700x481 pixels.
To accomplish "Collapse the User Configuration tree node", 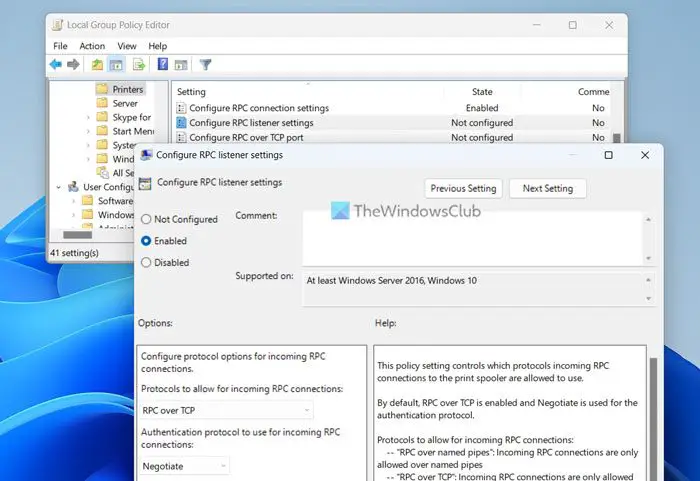I will [58, 187].
